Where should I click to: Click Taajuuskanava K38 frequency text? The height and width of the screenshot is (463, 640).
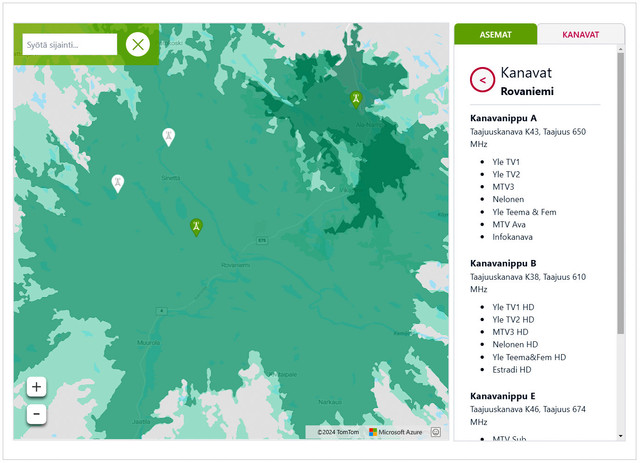pyautogui.click(x=528, y=283)
